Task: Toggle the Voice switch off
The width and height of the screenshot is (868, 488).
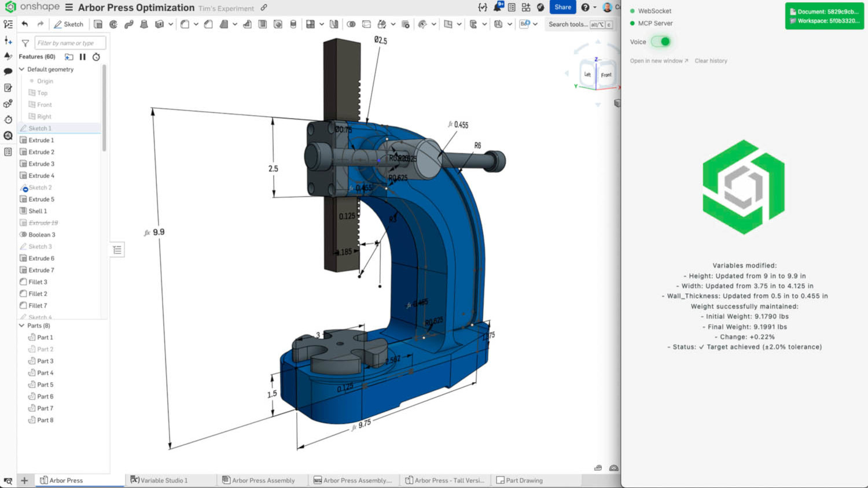Action: (x=660, y=42)
